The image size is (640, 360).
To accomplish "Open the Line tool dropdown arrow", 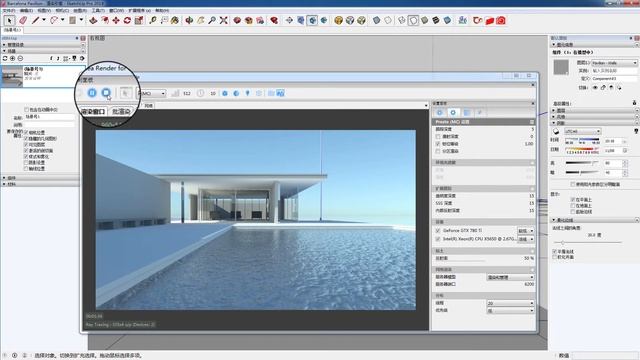I will point(44,20).
